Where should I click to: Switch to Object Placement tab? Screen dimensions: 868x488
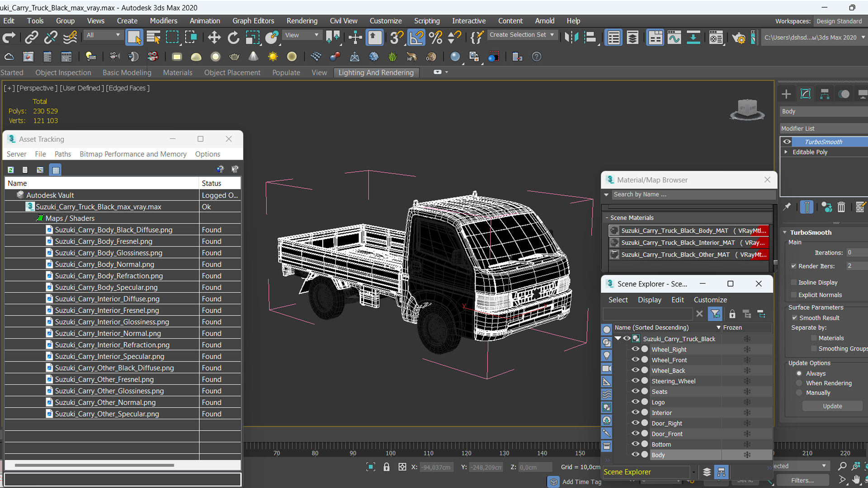(x=232, y=73)
